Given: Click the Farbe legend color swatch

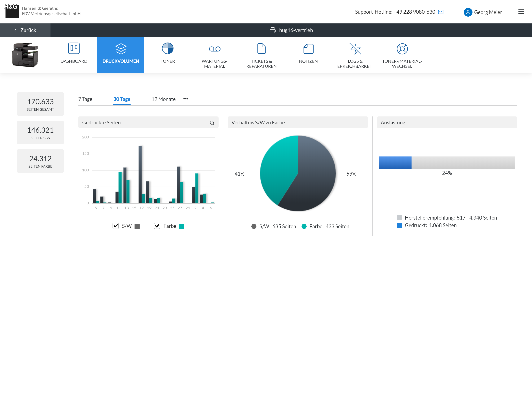Looking at the screenshot, I should (182, 226).
